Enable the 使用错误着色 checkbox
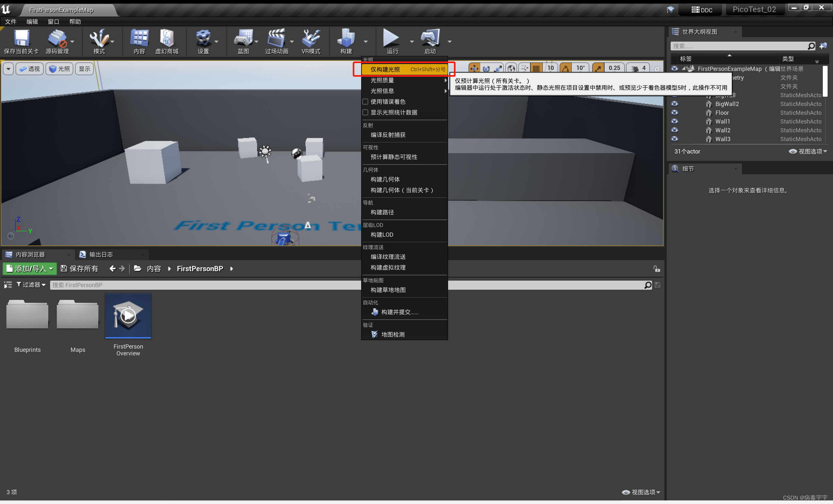833x504 pixels. point(365,101)
